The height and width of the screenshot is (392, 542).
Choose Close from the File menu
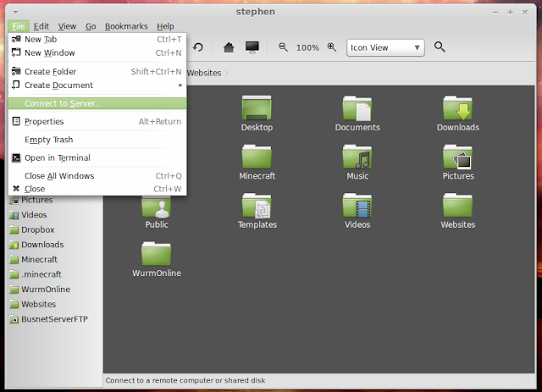[97, 189]
